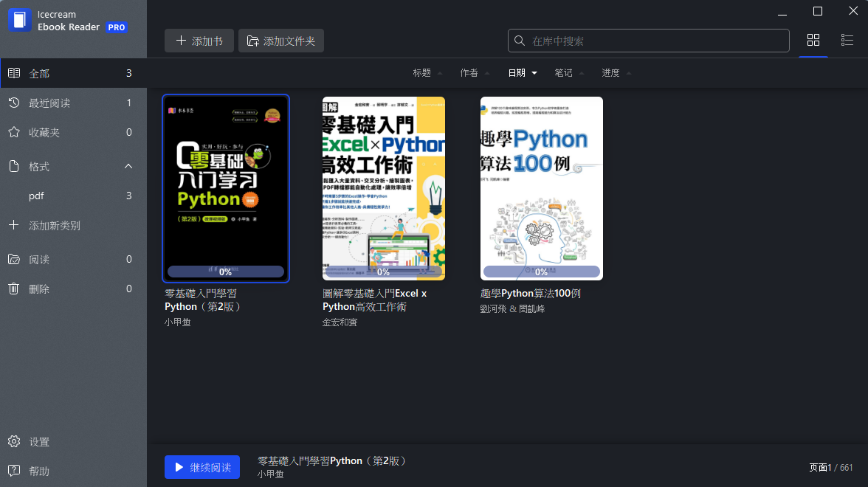Click the 最近阅读 history clock icon
The height and width of the screenshot is (487, 868).
[x=14, y=103]
